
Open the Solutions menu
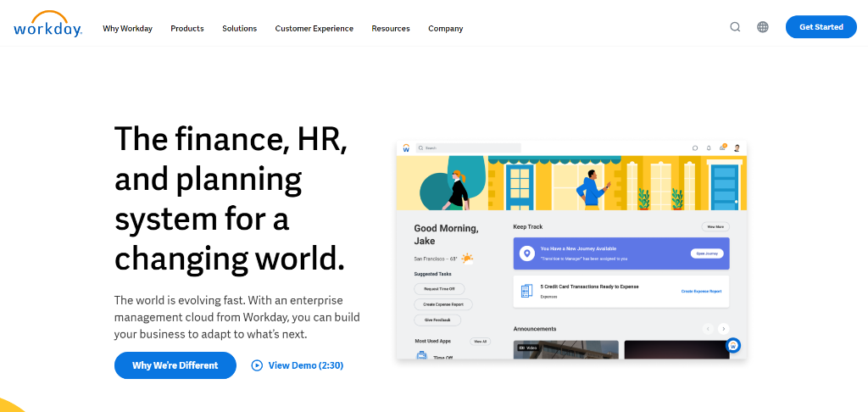tap(240, 28)
